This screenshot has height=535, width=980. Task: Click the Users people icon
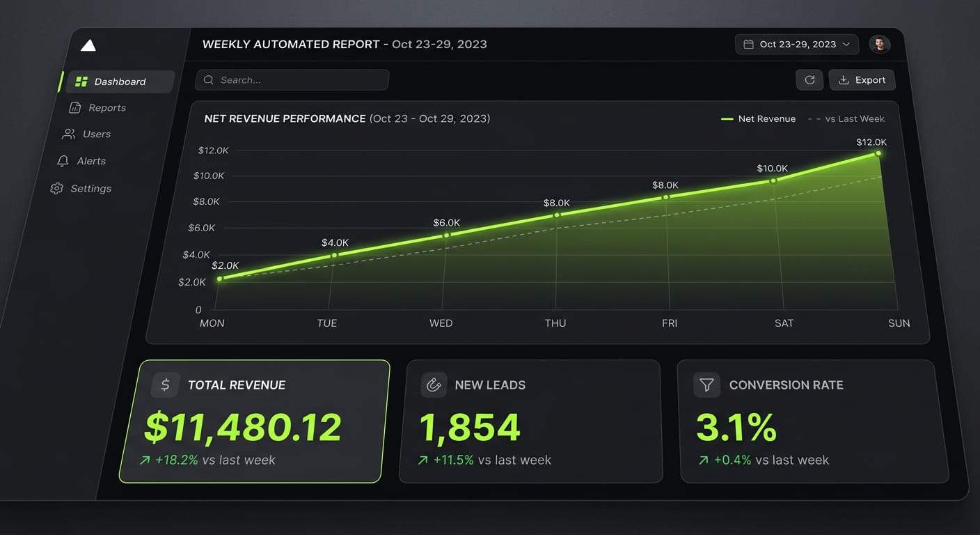coord(69,134)
